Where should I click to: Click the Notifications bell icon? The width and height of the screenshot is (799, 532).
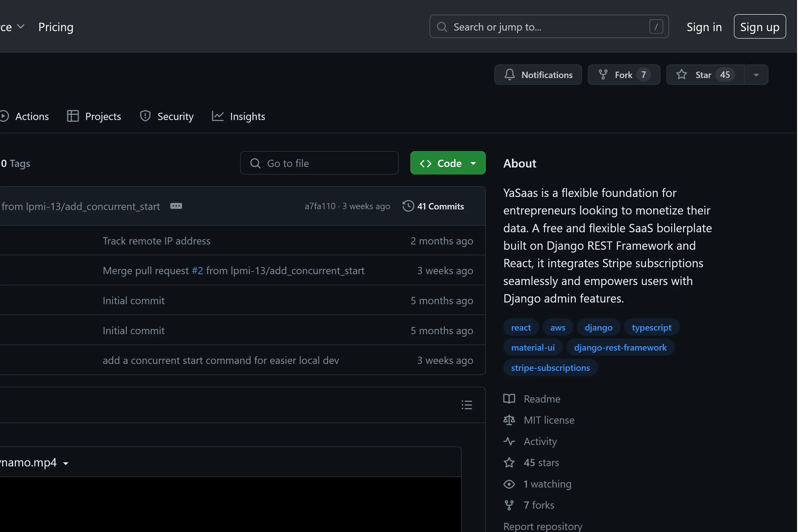(509, 75)
